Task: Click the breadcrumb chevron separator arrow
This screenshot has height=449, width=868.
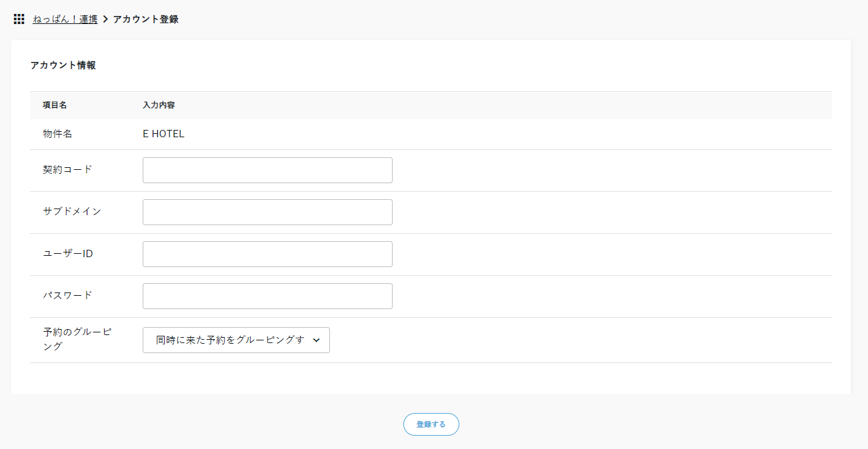Action: [105, 19]
